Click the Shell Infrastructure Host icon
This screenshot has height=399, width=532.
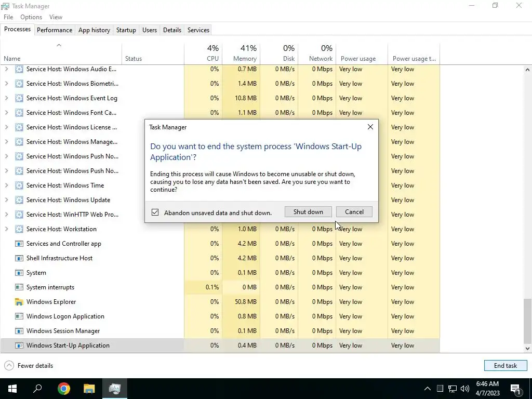tap(19, 258)
